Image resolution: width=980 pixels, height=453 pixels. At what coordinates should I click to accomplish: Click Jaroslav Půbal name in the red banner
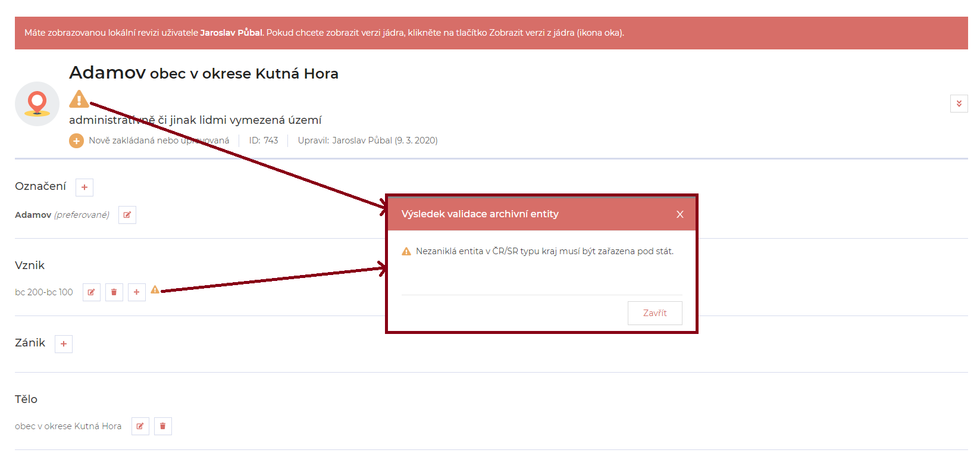point(231,33)
